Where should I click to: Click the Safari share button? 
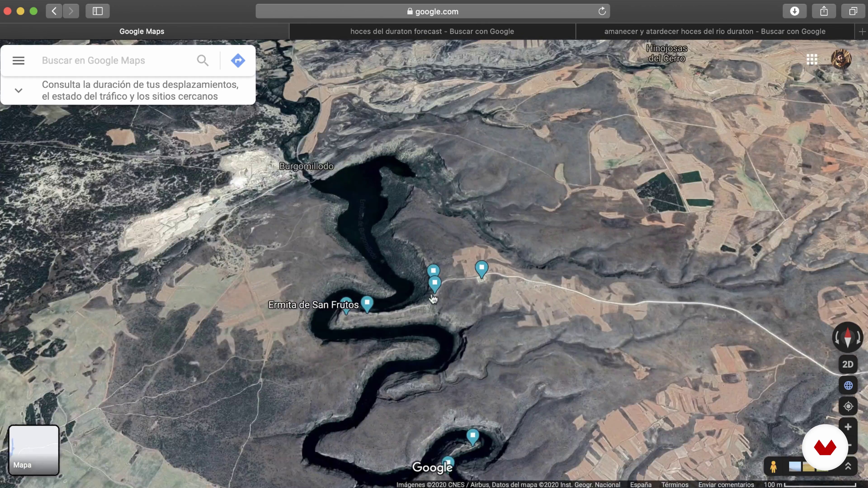pyautogui.click(x=824, y=11)
